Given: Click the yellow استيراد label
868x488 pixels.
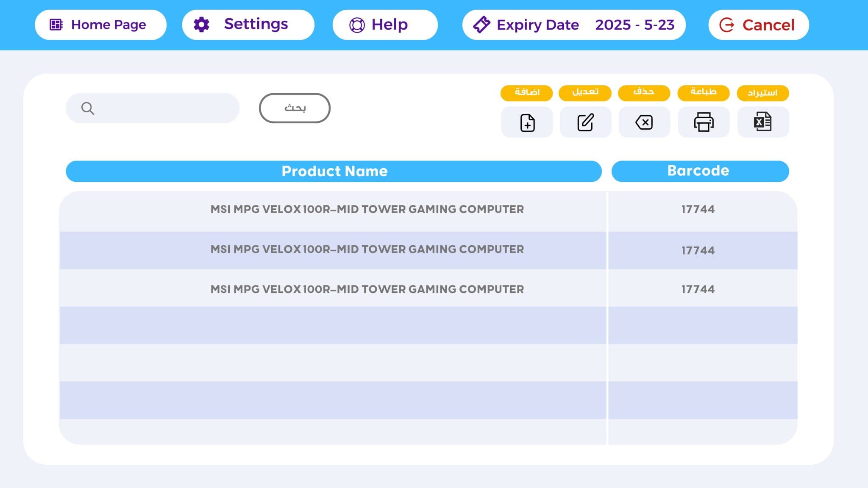Looking at the screenshot, I should click(x=762, y=93).
